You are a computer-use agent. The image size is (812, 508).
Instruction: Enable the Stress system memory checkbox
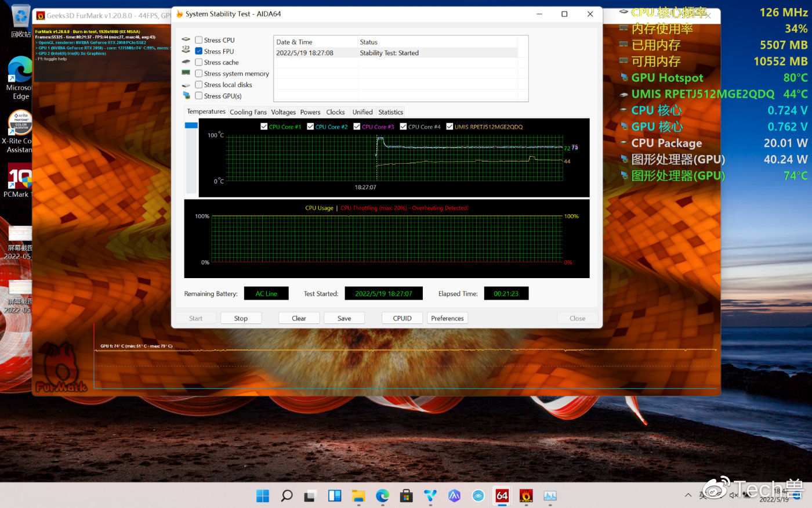click(x=199, y=74)
